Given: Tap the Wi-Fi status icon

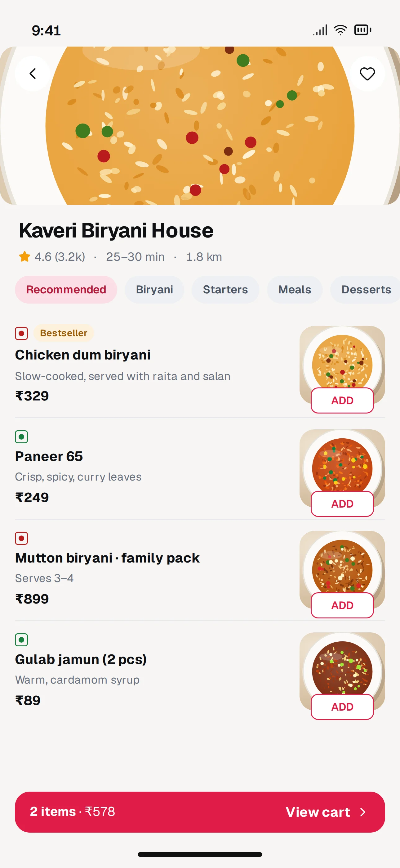Looking at the screenshot, I should [x=340, y=30].
